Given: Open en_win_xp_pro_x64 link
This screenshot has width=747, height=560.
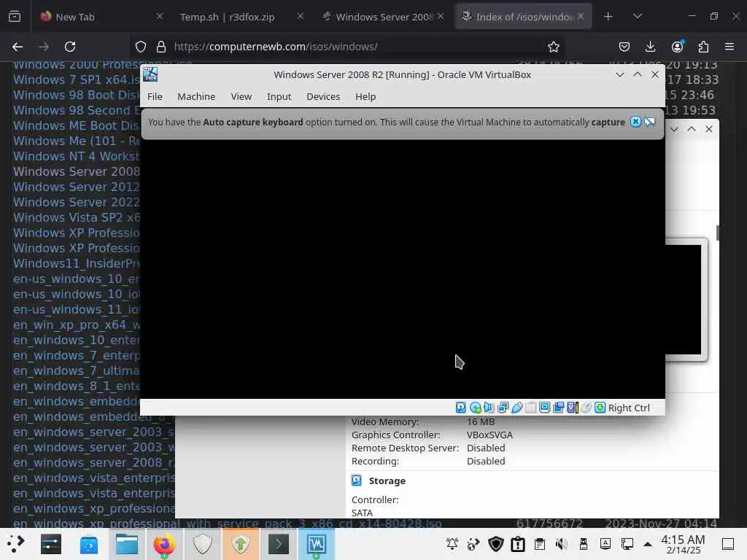Looking at the screenshot, I should click(x=77, y=324).
